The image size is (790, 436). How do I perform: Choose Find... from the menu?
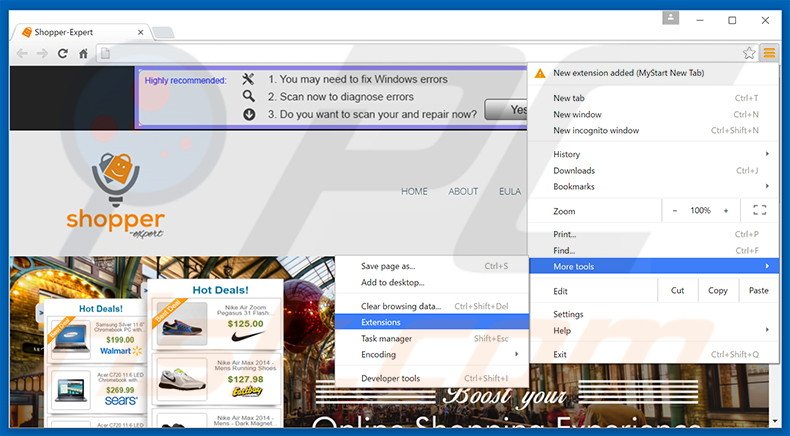pyautogui.click(x=653, y=250)
